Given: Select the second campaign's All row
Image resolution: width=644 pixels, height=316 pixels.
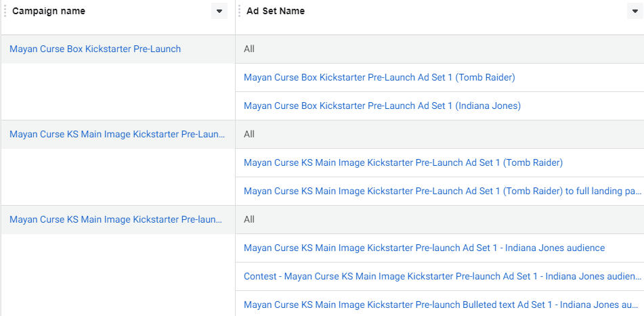Looking at the screenshot, I should (x=439, y=134).
